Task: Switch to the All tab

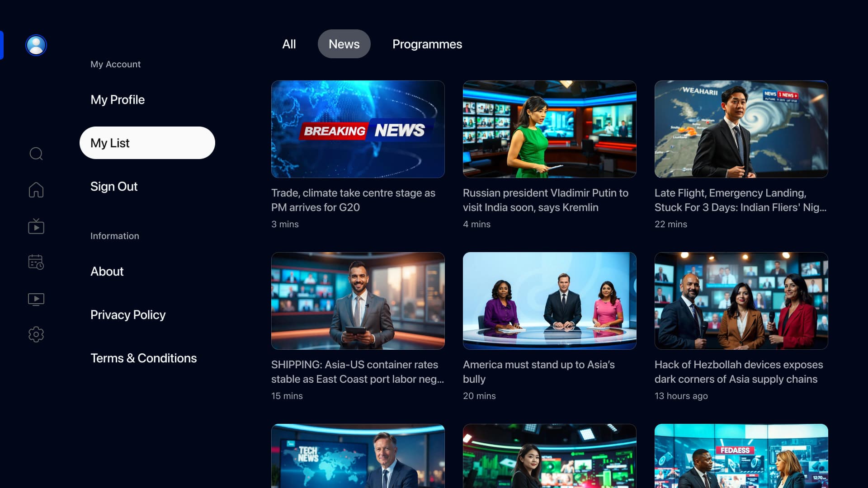Action: pos(289,44)
